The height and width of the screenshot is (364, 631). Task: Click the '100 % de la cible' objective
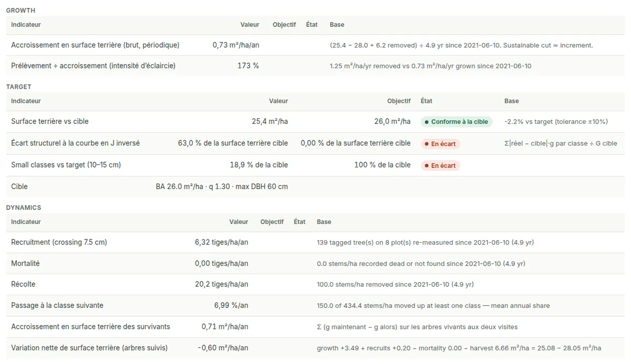click(382, 165)
